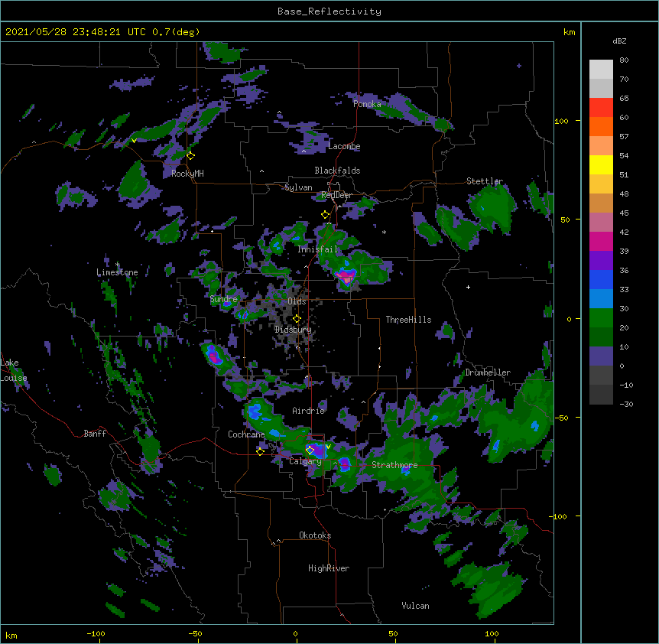The height and width of the screenshot is (644, 659).
Task: Click the Strathmore city label
Action: click(394, 465)
